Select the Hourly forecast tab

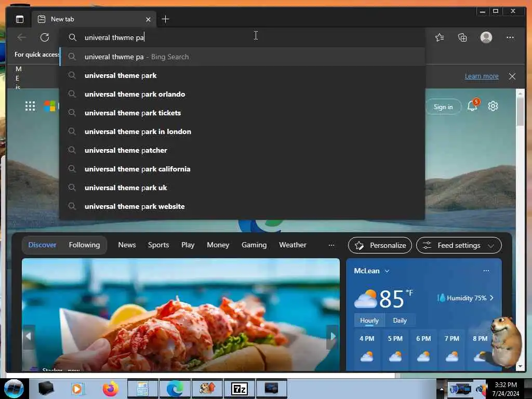pyautogui.click(x=369, y=320)
